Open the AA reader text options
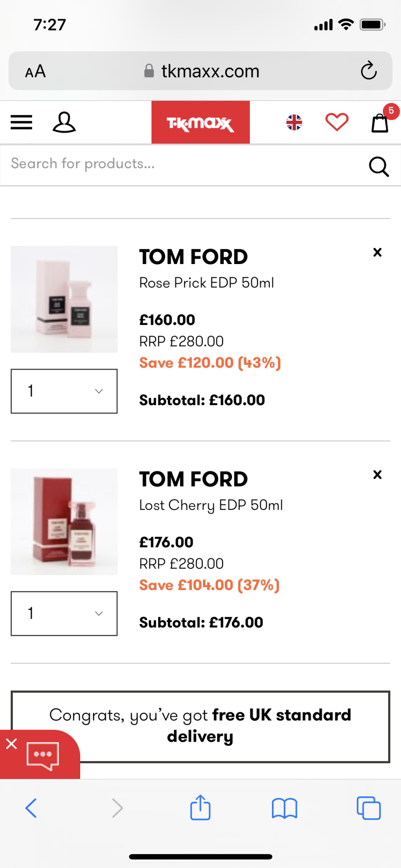Viewport: 401px width, 868px height. 35,71
